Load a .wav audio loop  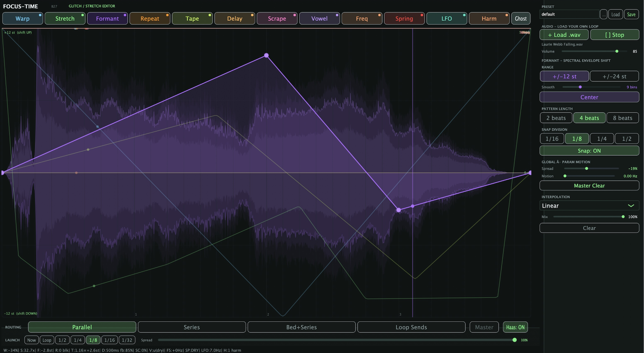564,35
